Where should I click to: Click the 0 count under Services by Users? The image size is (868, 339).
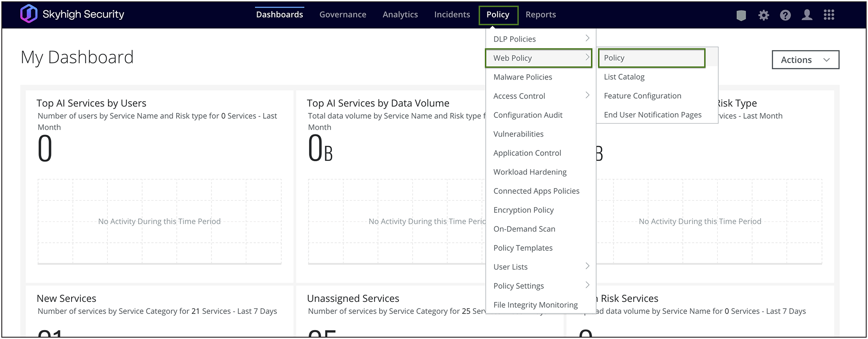click(x=45, y=149)
